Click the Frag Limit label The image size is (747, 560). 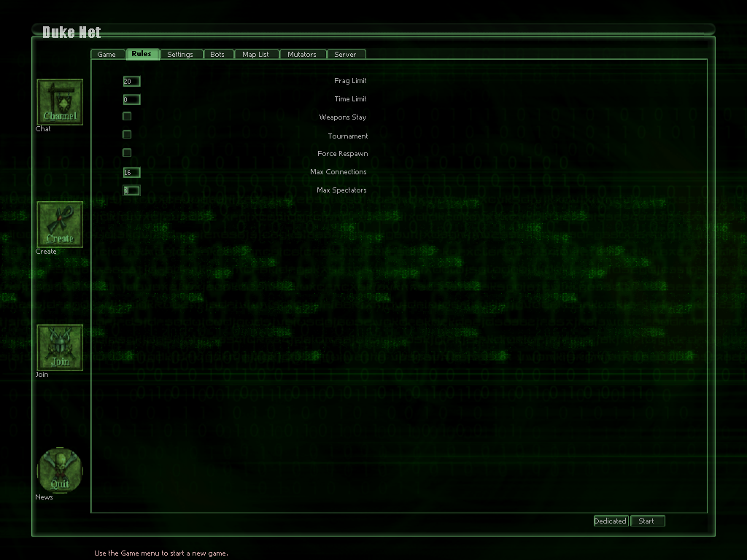(350, 80)
